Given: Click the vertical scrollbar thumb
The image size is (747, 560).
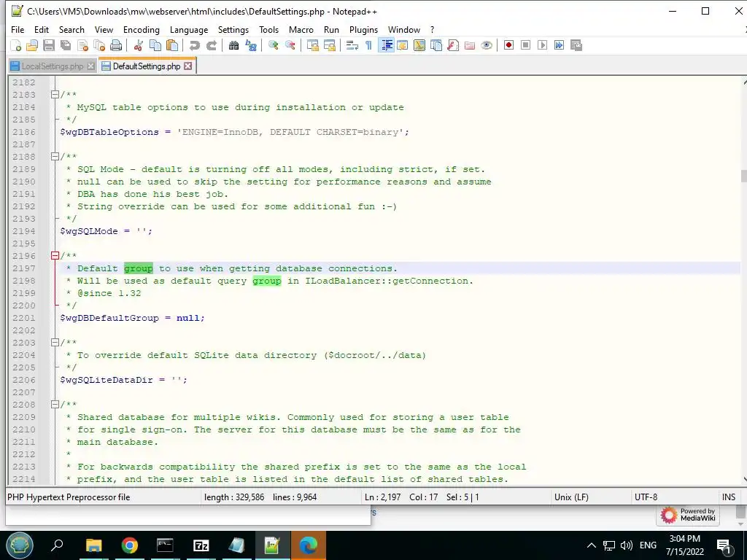Looking at the screenshot, I should 743,175.
